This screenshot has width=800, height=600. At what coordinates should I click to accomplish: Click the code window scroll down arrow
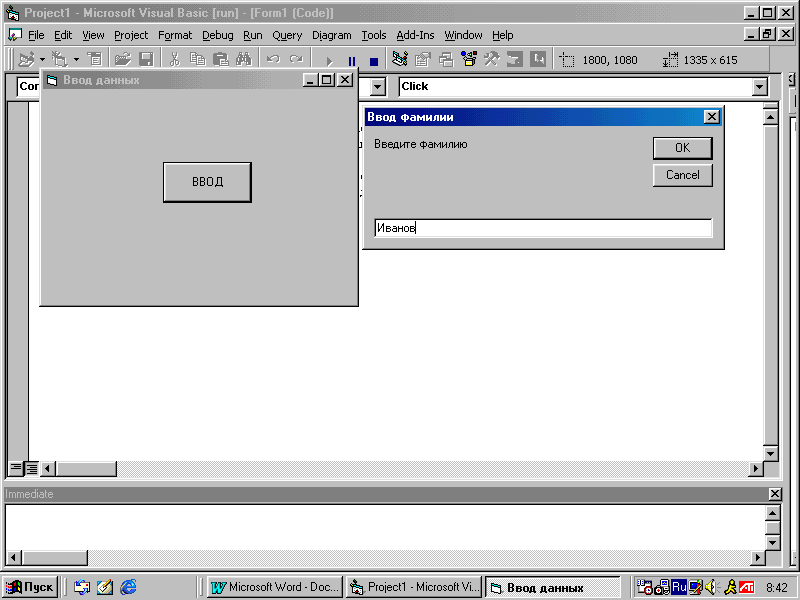tap(770, 453)
